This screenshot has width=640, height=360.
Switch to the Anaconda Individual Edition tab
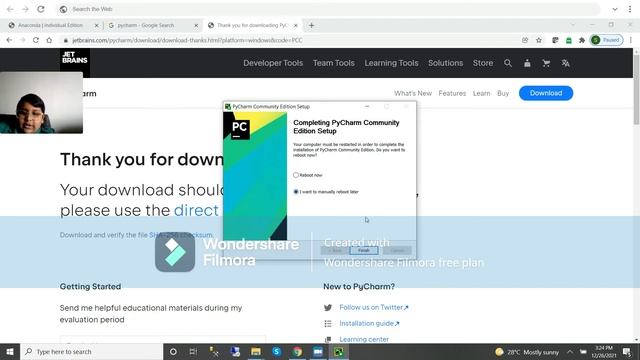point(51,25)
